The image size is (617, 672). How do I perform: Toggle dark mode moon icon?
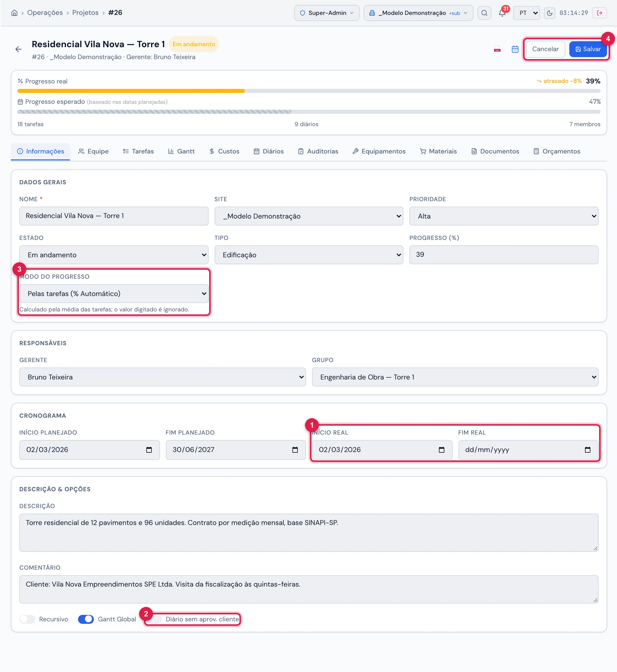(x=549, y=13)
